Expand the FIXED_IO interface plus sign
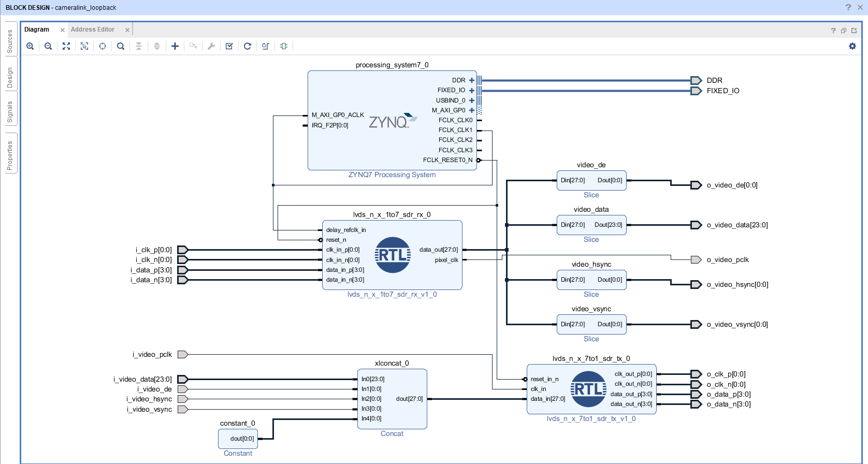The width and height of the screenshot is (868, 464). (x=472, y=91)
